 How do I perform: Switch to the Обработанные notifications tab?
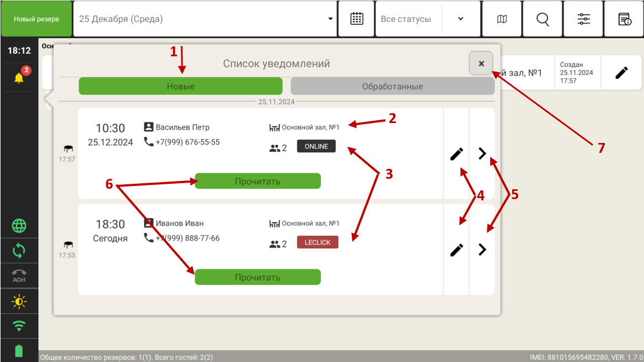(392, 87)
